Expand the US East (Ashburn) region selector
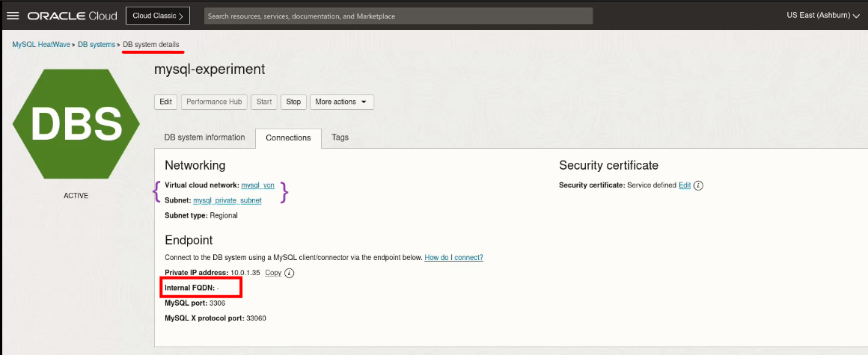868x355 pixels. [822, 16]
